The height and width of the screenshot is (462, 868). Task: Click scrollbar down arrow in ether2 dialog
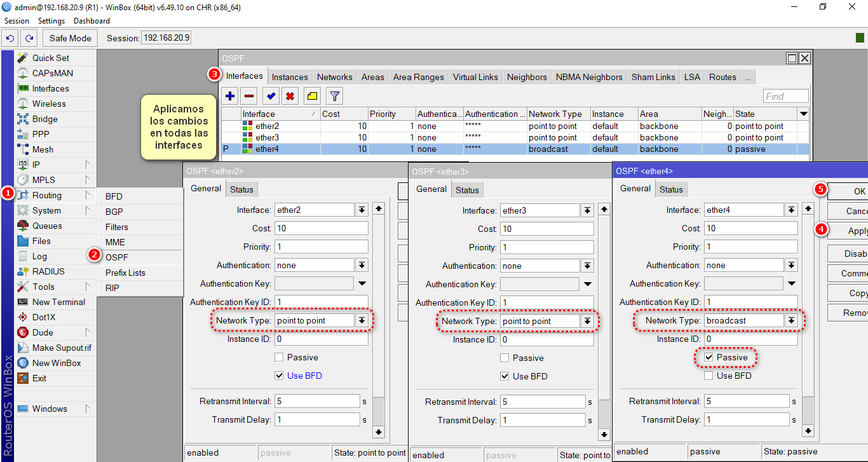pyautogui.click(x=379, y=432)
